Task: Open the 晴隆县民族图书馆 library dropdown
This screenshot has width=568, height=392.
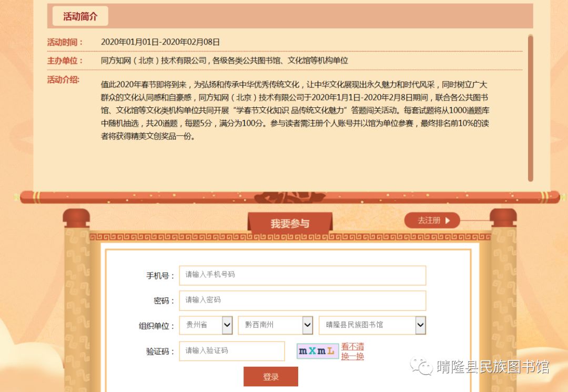Action: [372, 325]
